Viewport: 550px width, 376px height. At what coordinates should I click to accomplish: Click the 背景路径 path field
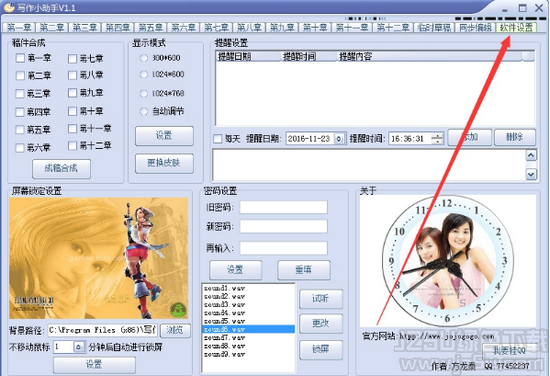click(x=102, y=330)
